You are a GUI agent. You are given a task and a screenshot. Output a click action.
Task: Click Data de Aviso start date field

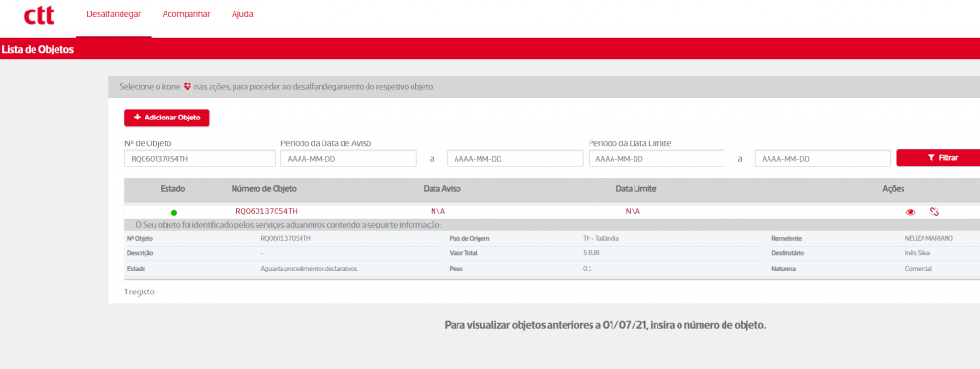(x=348, y=159)
